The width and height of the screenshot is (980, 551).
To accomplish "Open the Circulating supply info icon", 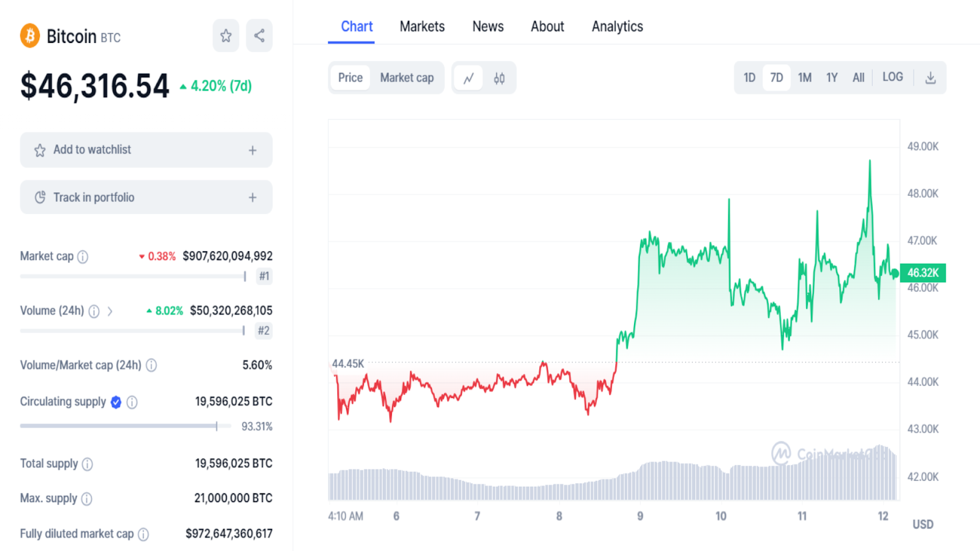I will pyautogui.click(x=132, y=402).
